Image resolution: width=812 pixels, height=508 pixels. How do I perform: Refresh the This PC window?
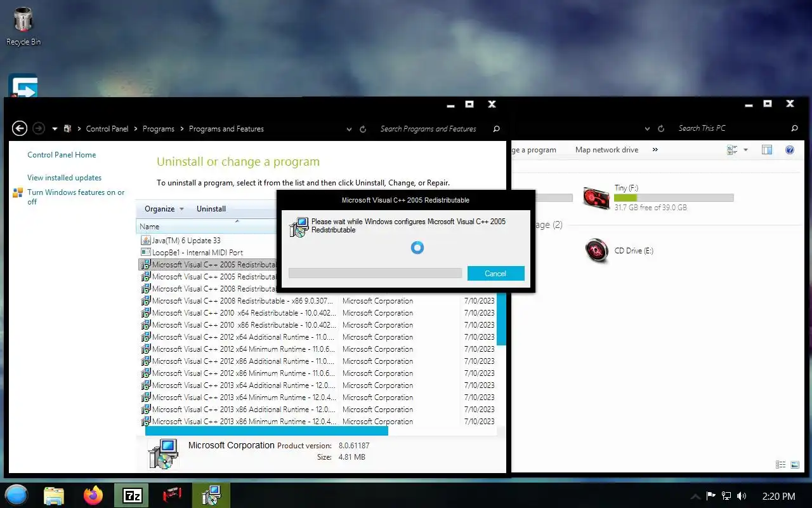661,128
